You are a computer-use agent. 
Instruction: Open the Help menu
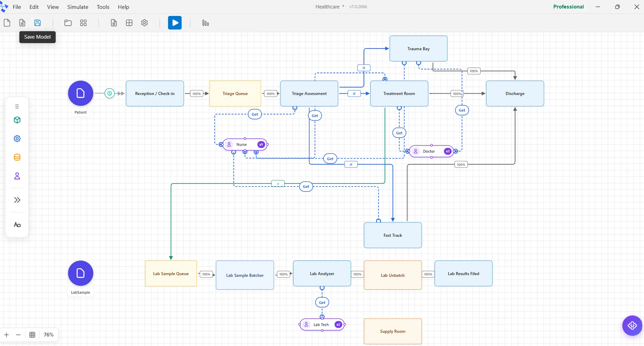[x=124, y=7]
